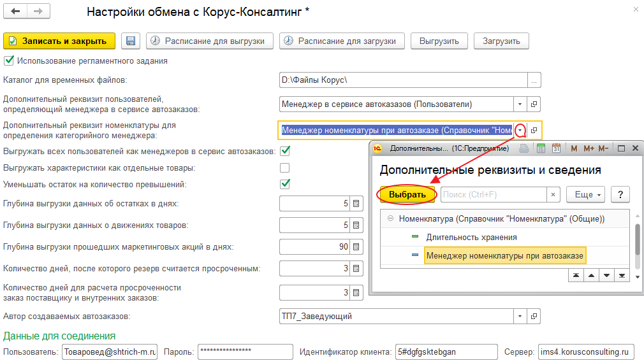644x363 pixels.
Task: Click the M+ memory add button
Action: (589, 148)
